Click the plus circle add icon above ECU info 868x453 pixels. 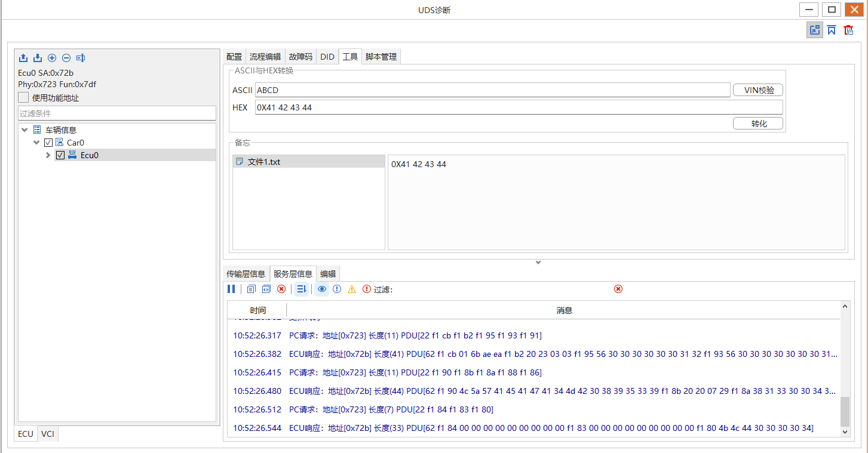[52, 58]
